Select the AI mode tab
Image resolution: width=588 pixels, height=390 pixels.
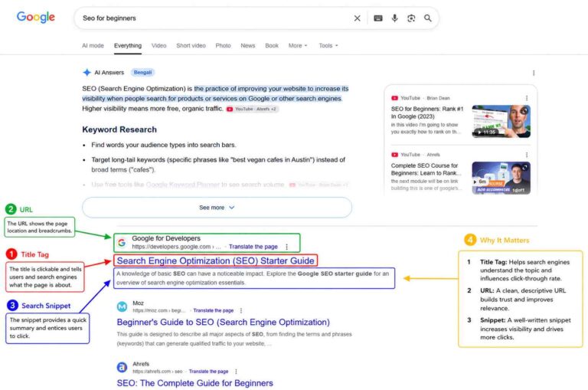(x=93, y=45)
